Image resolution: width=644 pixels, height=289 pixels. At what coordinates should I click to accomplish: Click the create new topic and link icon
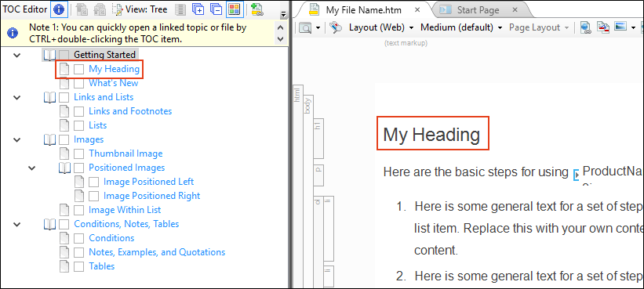(x=257, y=9)
